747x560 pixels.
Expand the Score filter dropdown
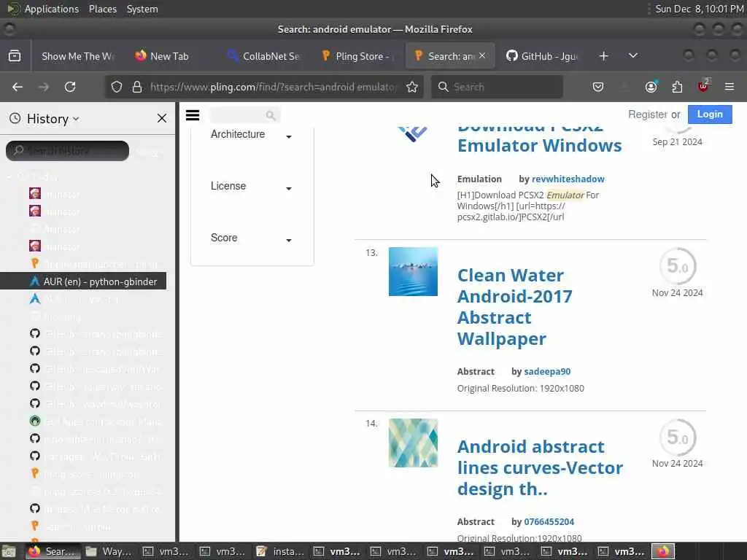251,238
